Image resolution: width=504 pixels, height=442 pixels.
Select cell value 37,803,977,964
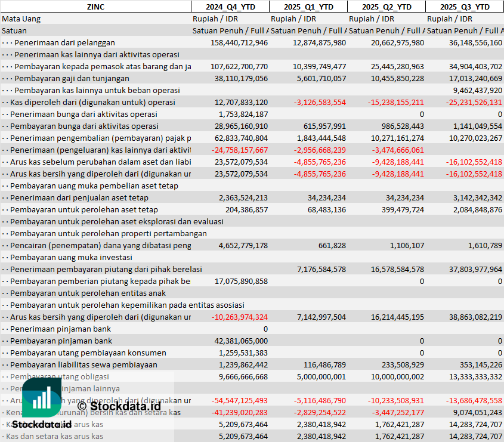pos(475,269)
